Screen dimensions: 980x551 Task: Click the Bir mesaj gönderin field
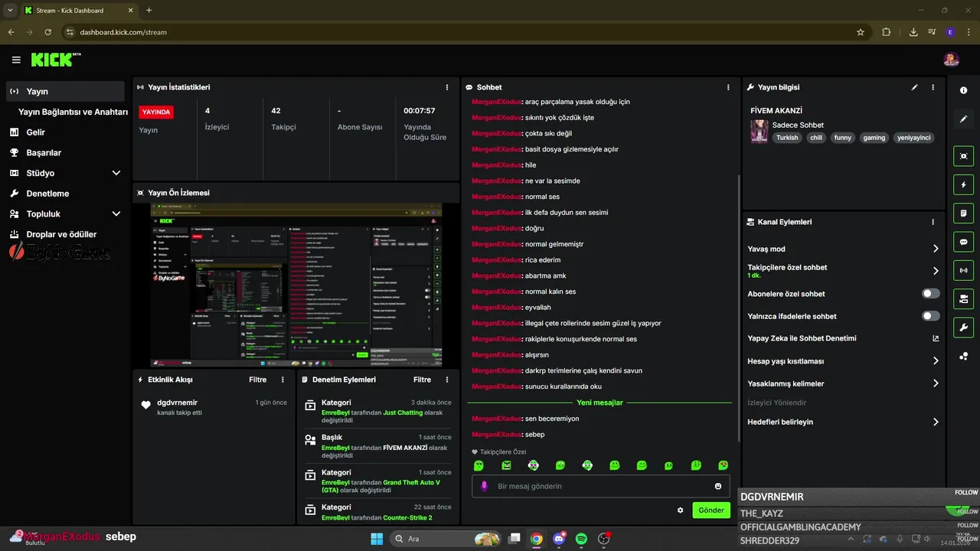(x=600, y=486)
